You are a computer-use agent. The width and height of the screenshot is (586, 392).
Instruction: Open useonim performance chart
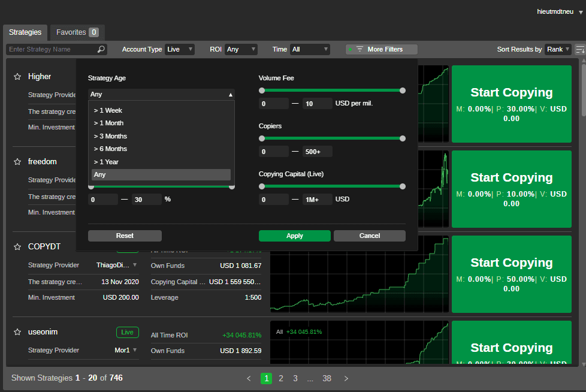click(x=360, y=342)
